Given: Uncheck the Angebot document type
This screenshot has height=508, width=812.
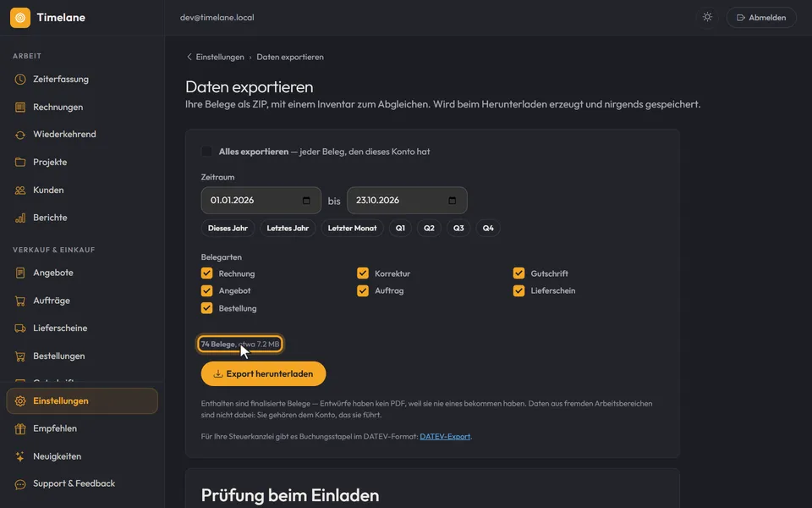Looking at the screenshot, I should click(x=206, y=290).
